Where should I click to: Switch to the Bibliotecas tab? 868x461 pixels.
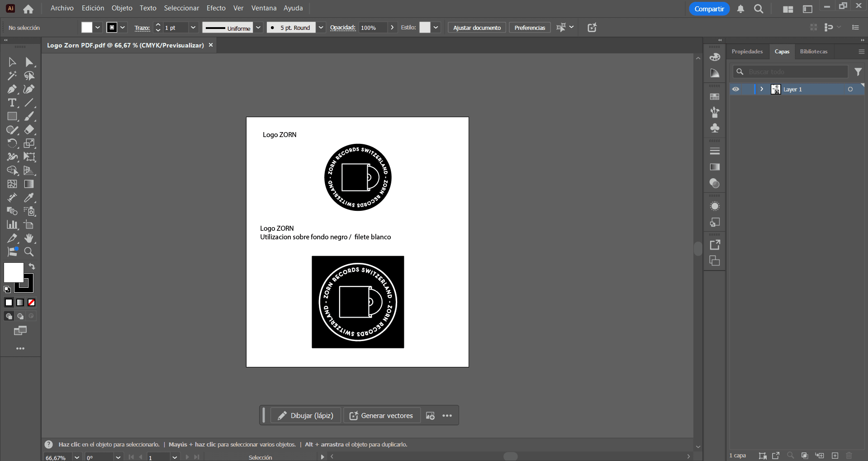[814, 52]
